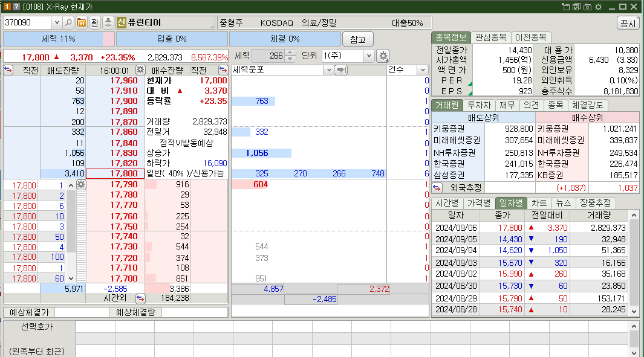Screen dimensions: 644x357
Task: Click the swap arrows icon beside 외국추정
Action: point(437,188)
